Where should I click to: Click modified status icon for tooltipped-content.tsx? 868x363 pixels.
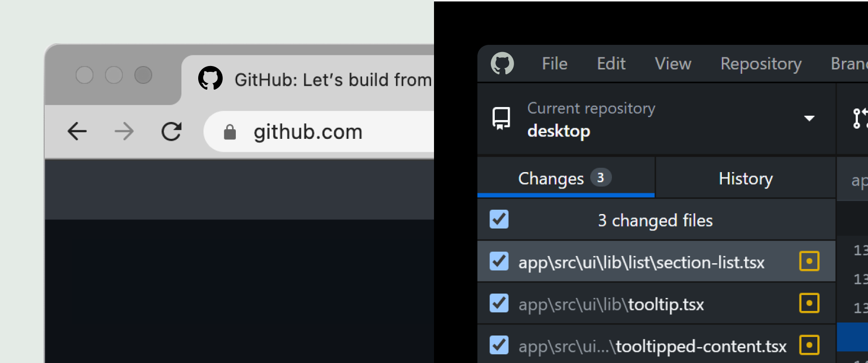coord(809,345)
